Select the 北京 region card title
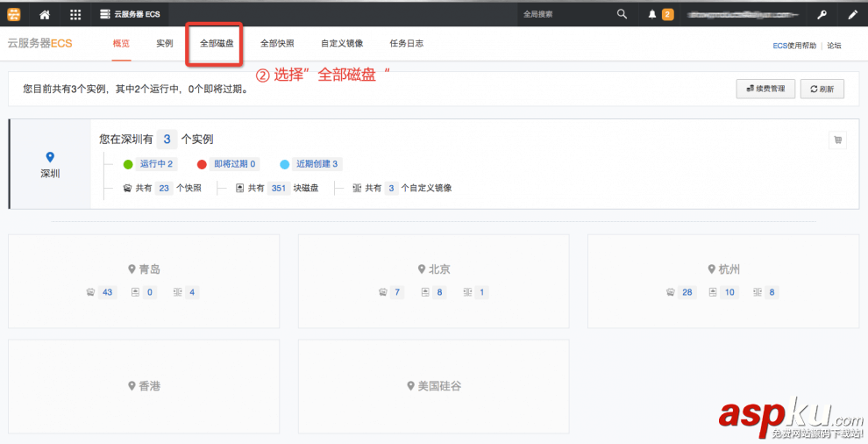The height and width of the screenshot is (444, 868). tap(434, 269)
